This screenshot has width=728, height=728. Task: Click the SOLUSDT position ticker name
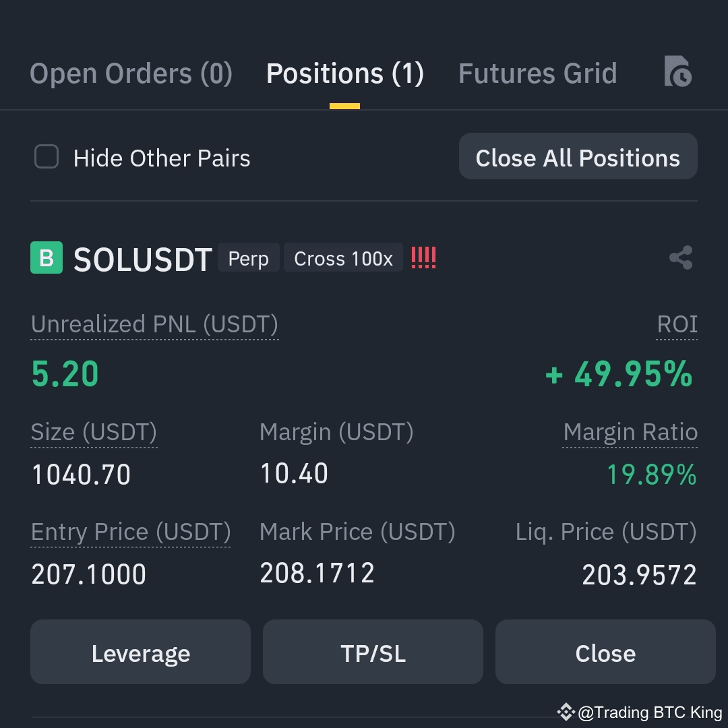142,259
